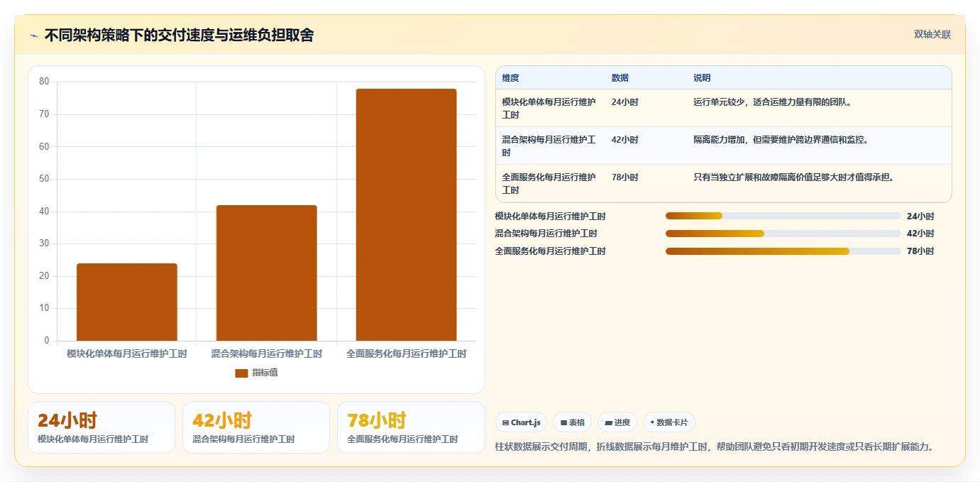
Task: Click progress list label 混合架构每月运行维护工时
Action: [x=546, y=234]
